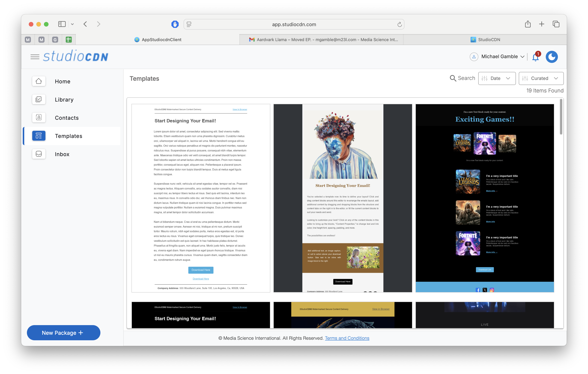Go forward with Safari forward arrow
Image resolution: width=588 pixels, height=374 pixels.
[99, 24]
